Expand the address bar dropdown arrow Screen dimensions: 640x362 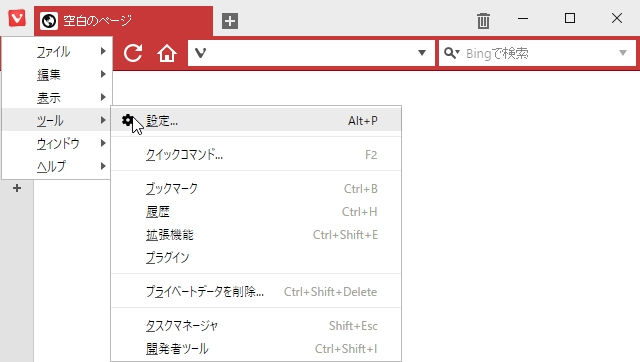tap(422, 53)
